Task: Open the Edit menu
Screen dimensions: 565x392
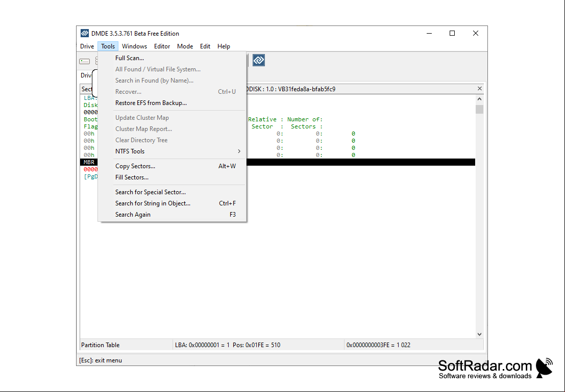Action: point(205,46)
